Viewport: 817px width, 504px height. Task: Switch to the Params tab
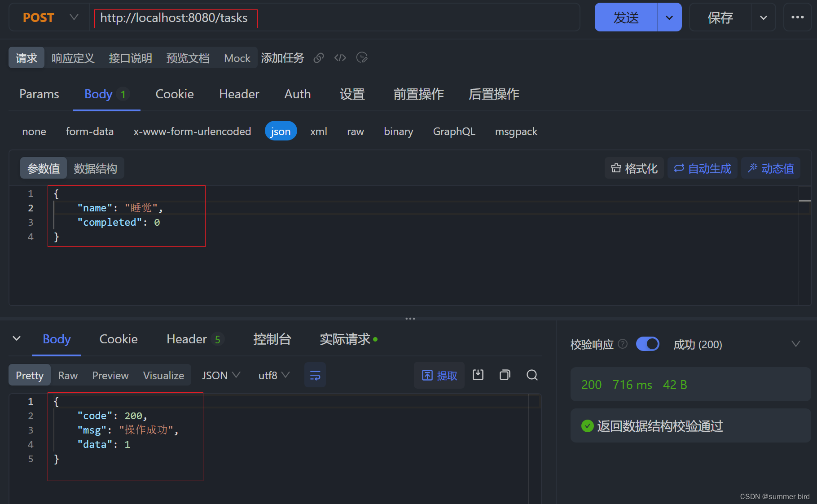tap(40, 94)
